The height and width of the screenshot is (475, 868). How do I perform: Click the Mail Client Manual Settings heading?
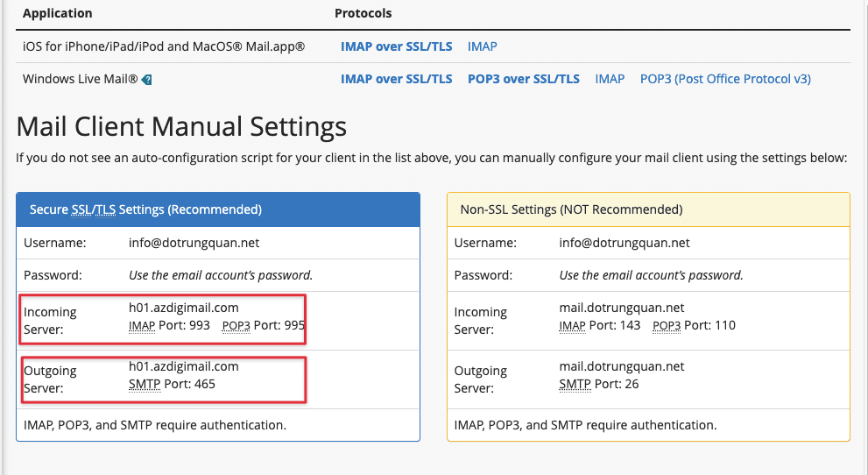click(181, 127)
